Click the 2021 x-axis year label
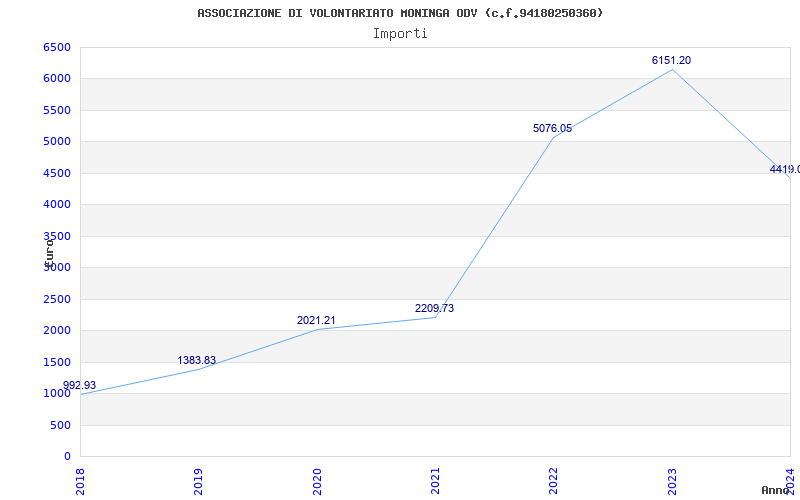The height and width of the screenshot is (500, 800). click(x=435, y=481)
